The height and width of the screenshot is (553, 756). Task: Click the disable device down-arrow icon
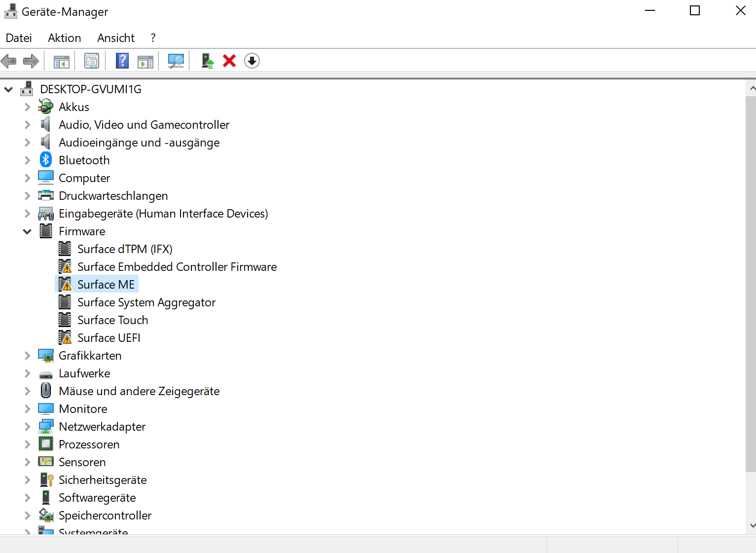point(252,61)
